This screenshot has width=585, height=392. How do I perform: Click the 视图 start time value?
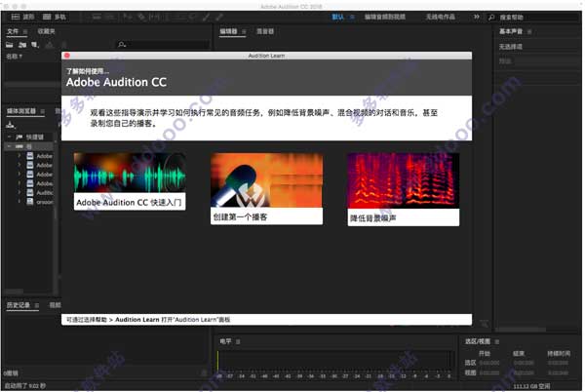489,372
